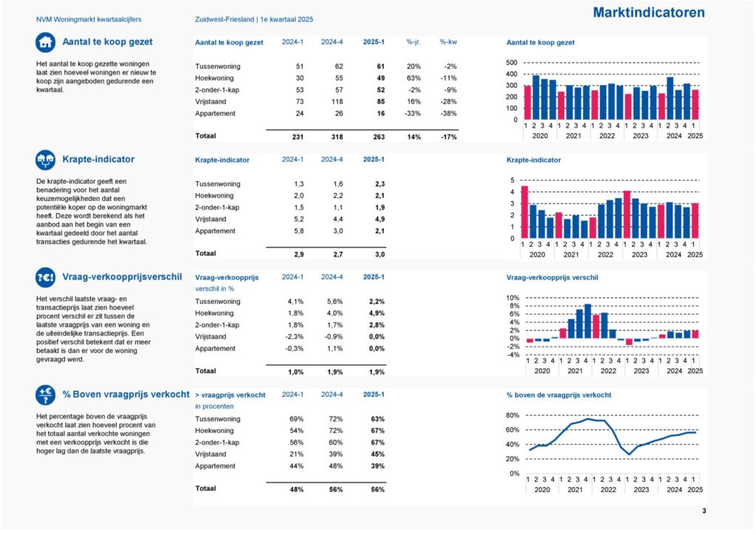Click the house icon beside Aantal te koop gezet

pyautogui.click(x=45, y=42)
